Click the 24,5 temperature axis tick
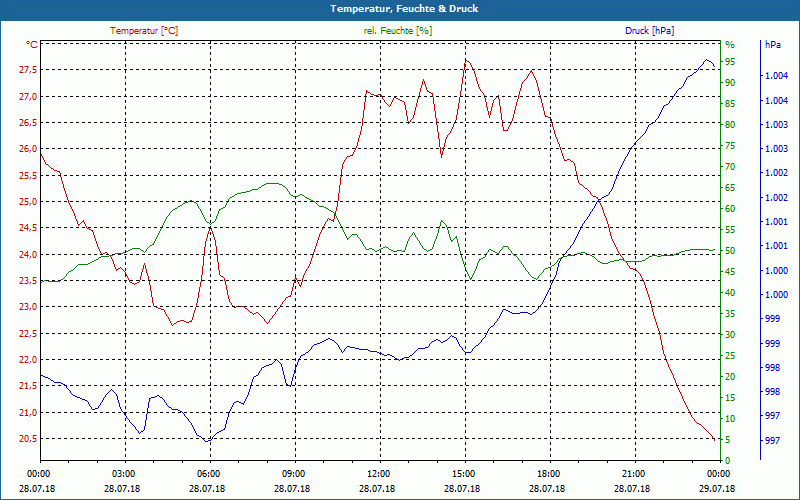This screenshot has height=500, width=800. 28,228
